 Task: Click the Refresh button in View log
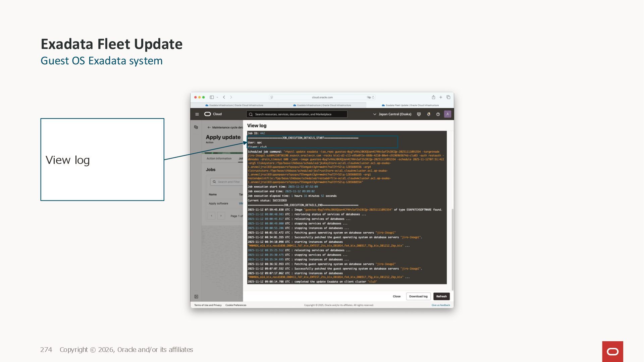pos(441,296)
